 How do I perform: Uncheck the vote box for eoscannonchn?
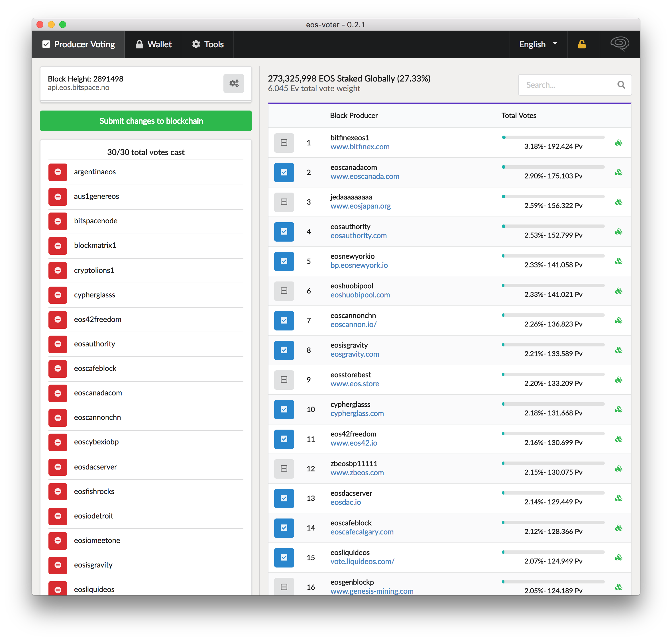tap(284, 320)
